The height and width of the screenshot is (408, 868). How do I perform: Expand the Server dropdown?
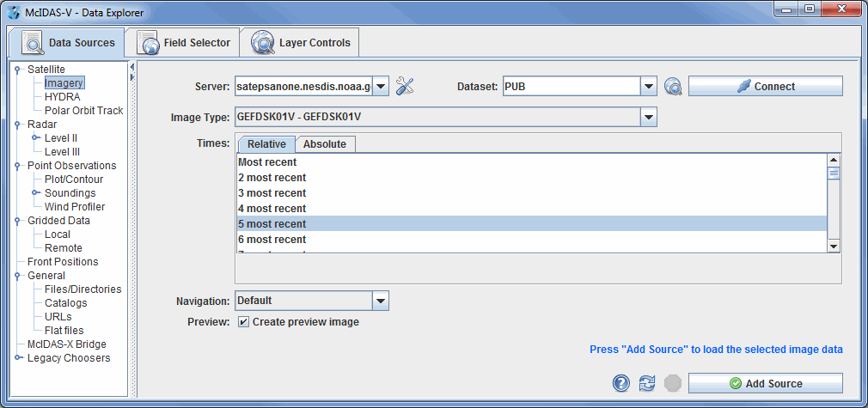[381, 87]
